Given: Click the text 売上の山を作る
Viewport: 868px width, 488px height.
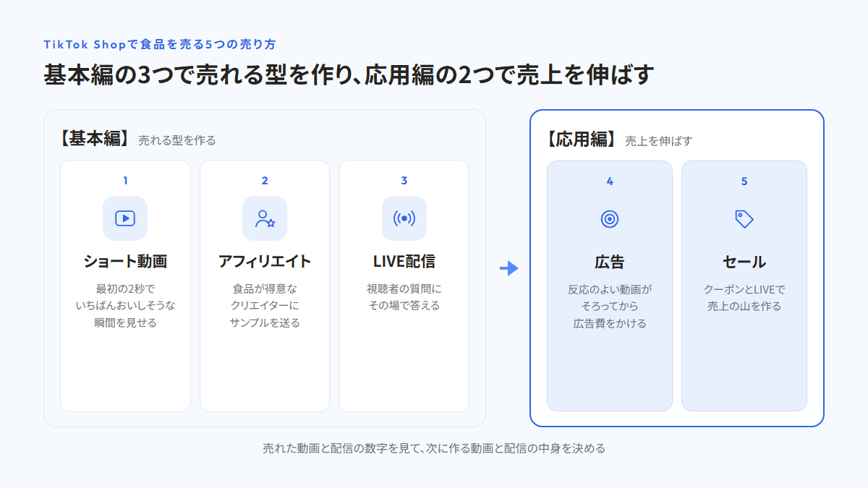Looking at the screenshot, I should pyautogui.click(x=744, y=307).
